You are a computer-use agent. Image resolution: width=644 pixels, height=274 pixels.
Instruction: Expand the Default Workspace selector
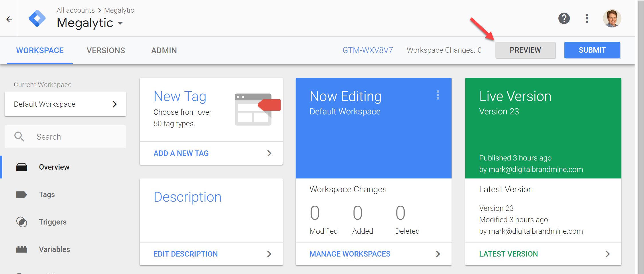[65, 104]
